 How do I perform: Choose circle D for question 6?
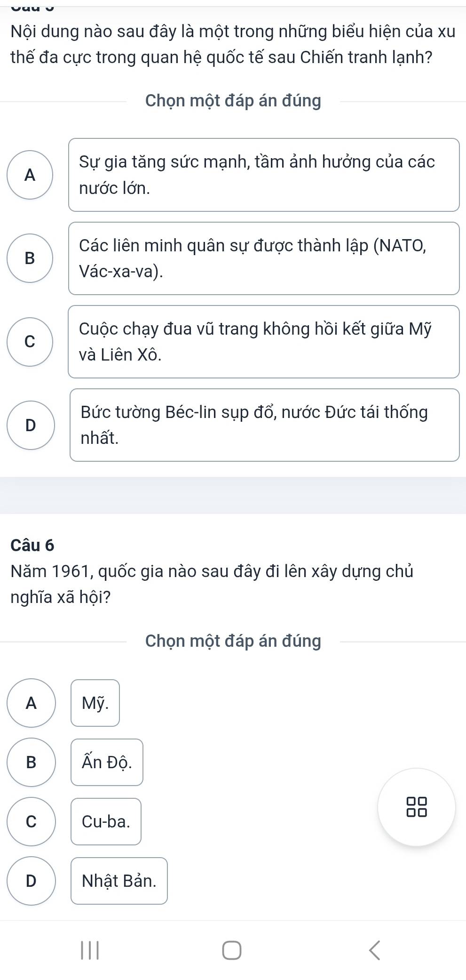[31, 881]
